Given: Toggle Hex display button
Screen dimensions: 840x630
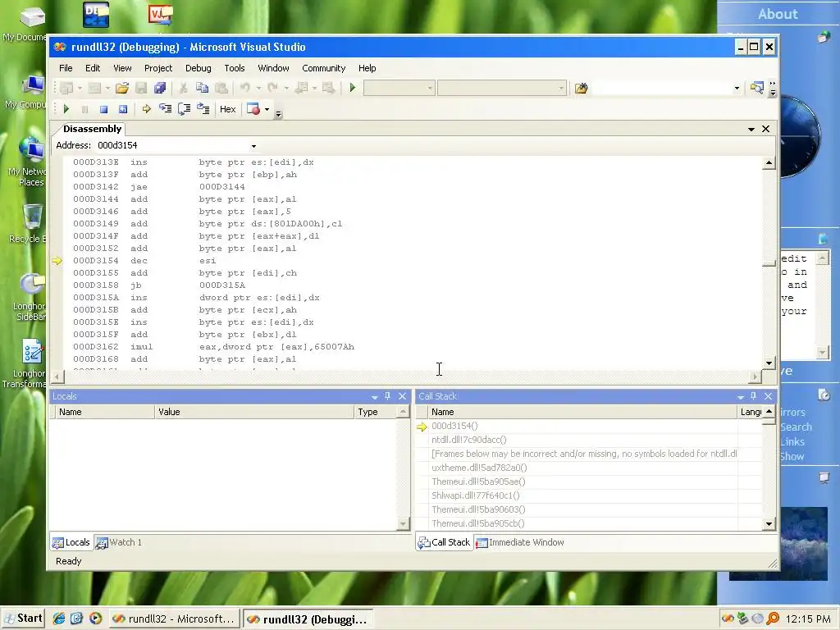Looking at the screenshot, I should pos(228,109).
